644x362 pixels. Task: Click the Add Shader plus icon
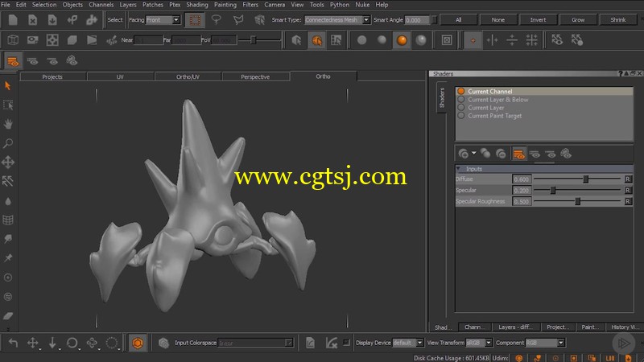click(464, 154)
